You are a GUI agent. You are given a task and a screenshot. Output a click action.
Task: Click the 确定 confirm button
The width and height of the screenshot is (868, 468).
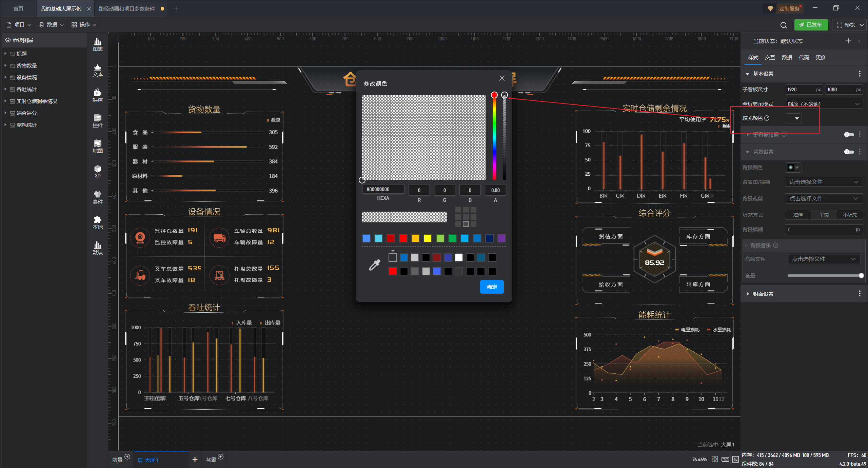pyautogui.click(x=492, y=287)
